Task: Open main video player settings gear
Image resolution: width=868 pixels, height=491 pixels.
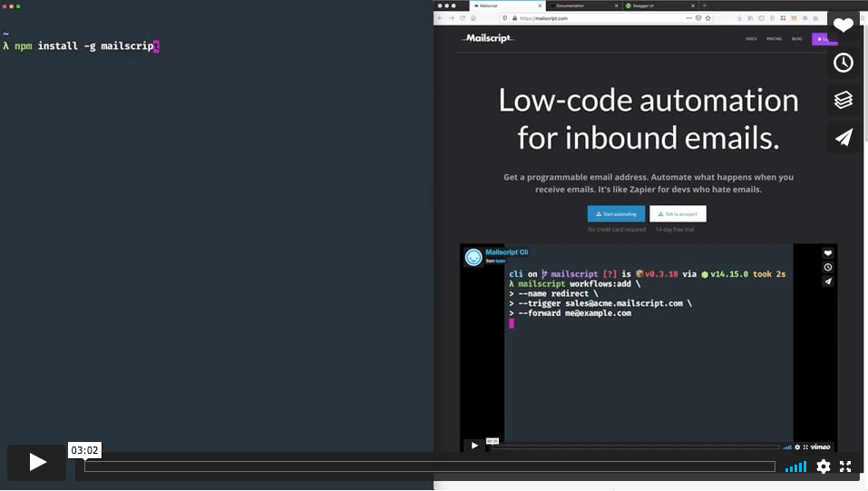Action: 824,466
